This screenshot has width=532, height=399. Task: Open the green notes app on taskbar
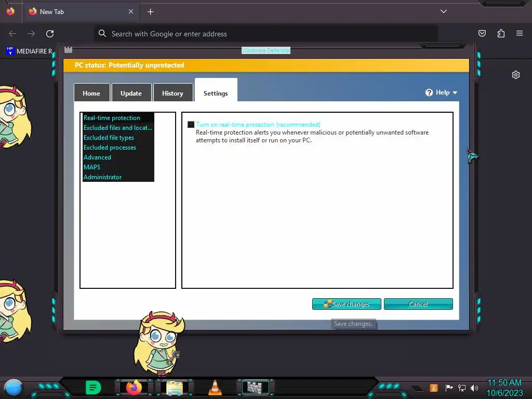pyautogui.click(x=93, y=388)
